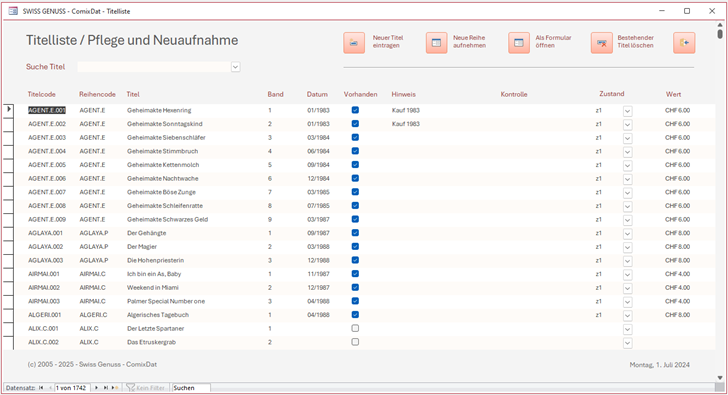Click Als Formular öffnen label

[553, 42]
